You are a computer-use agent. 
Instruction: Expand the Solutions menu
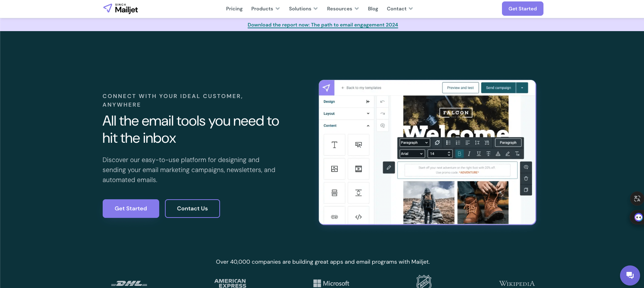pos(303,9)
